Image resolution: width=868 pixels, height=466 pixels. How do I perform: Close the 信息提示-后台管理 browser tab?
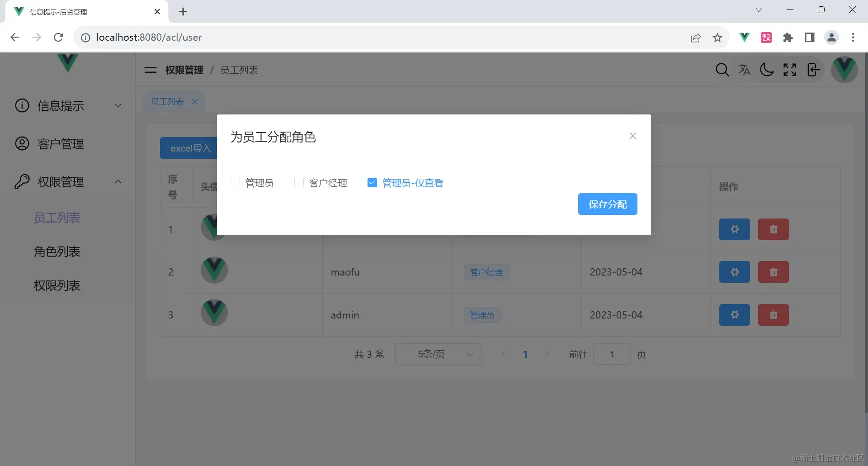coord(157,12)
